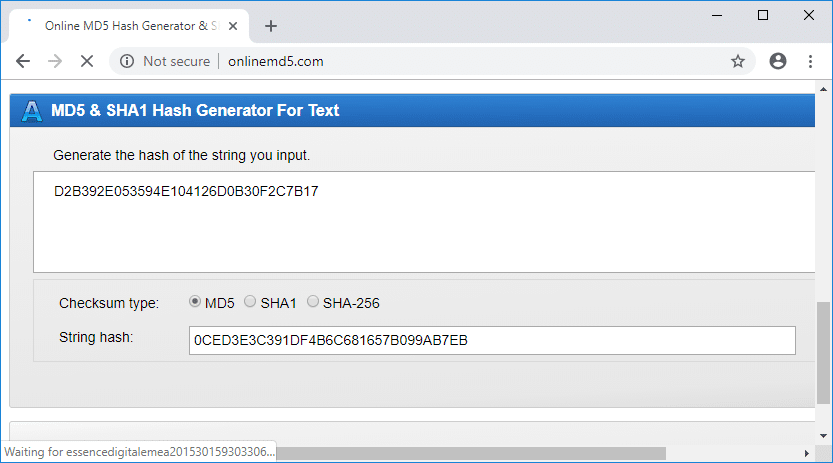Open the Chrome three-dot menu
Screen dimensions: 833x463
pos(810,61)
